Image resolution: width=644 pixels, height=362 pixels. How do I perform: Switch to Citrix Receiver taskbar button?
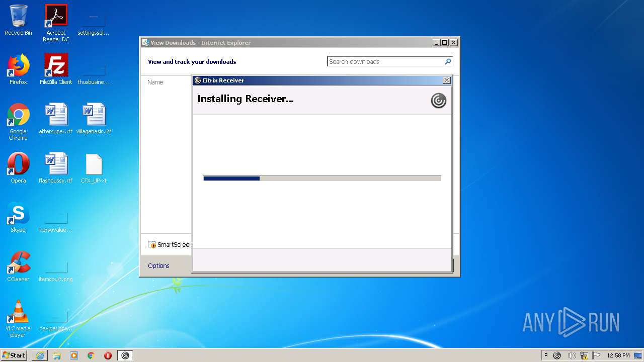[125, 355]
